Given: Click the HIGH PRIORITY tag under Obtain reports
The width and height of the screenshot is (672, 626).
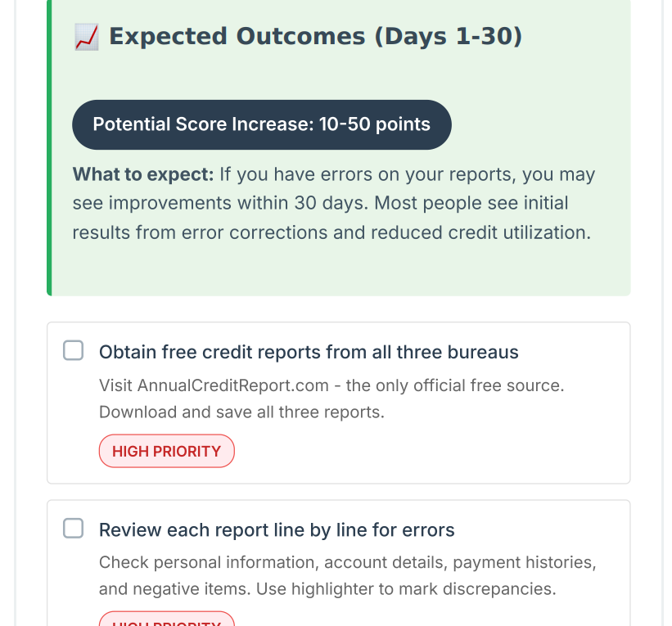Looking at the screenshot, I should (x=166, y=451).
